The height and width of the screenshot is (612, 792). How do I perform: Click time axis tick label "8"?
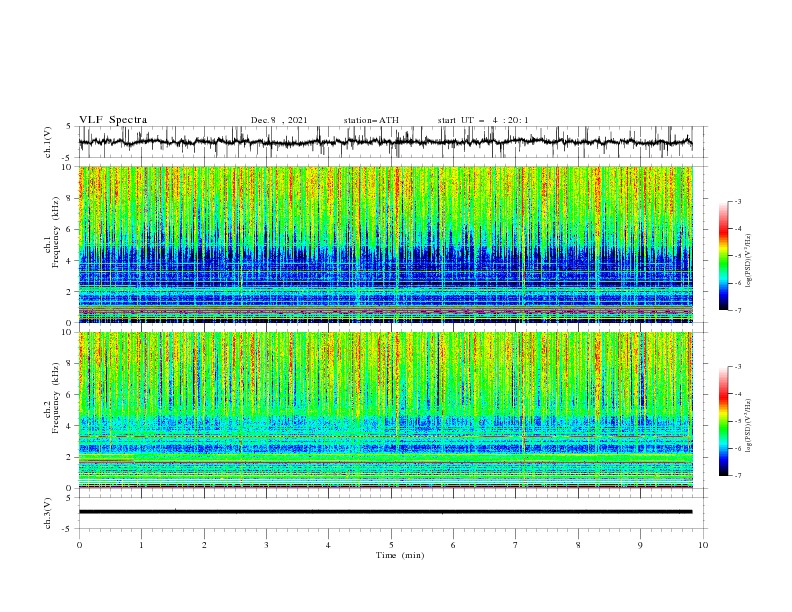coord(578,545)
